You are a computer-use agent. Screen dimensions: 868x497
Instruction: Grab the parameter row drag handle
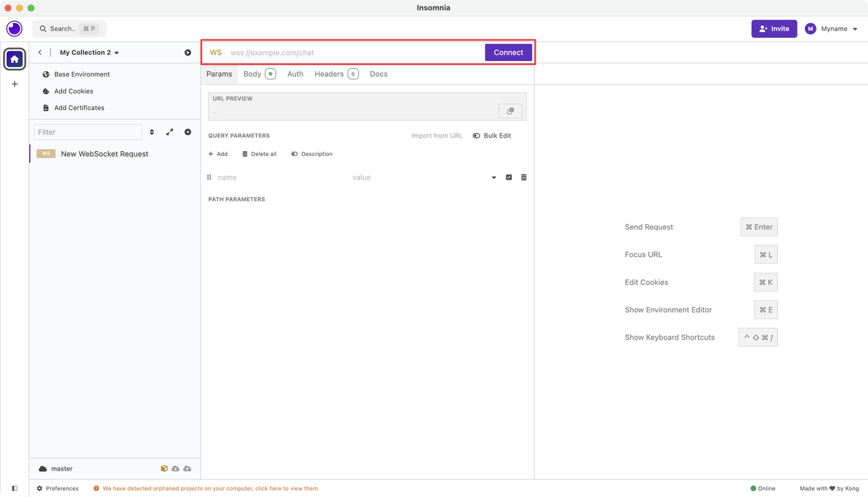(210, 178)
